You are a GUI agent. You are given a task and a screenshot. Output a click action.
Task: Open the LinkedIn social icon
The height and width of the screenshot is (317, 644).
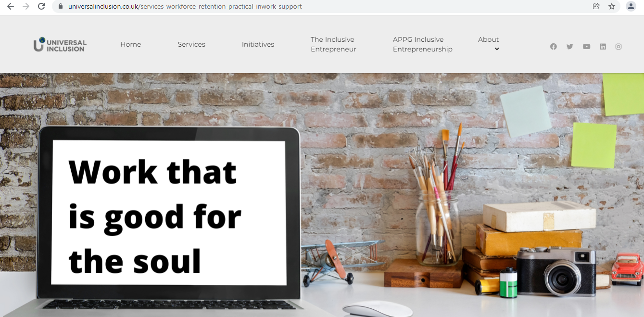point(603,47)
